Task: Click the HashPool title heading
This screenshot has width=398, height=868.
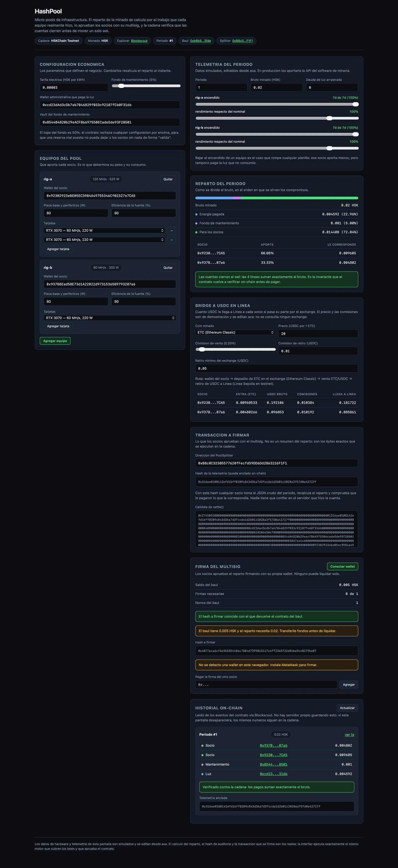Action: (x=48, y=11)
